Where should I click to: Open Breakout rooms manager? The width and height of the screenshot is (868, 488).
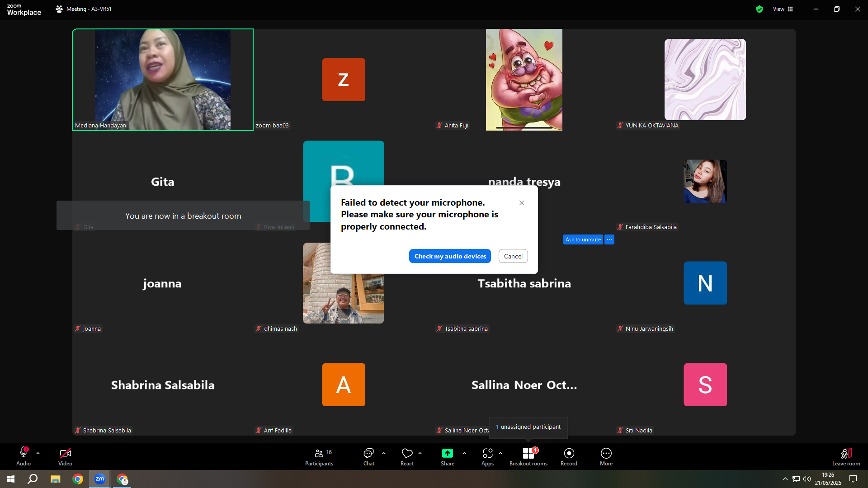tap(528, 456)
